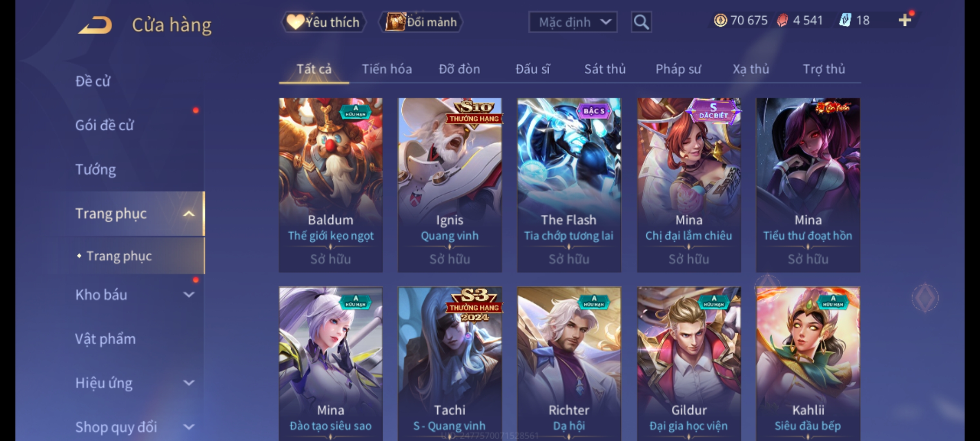Switch to the Tiến hóa tab
This screenshot has height=441, width=980.
(387, 69)
